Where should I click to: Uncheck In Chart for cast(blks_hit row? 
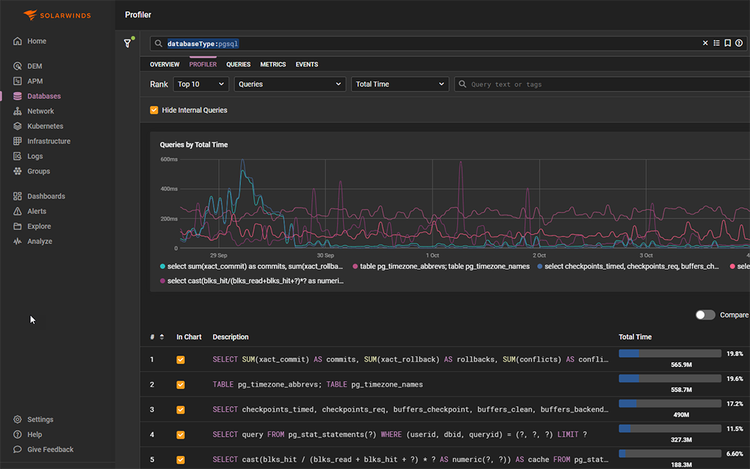pyautogui.click(x=180, y=459)
